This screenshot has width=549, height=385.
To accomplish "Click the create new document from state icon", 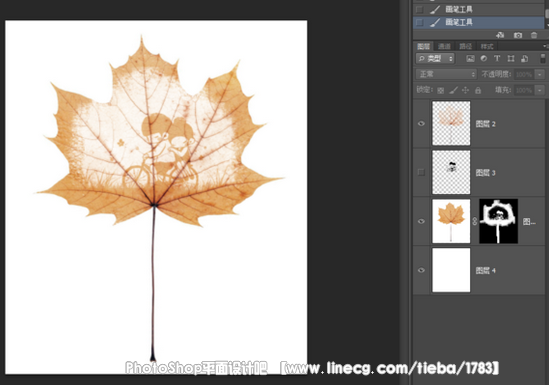I will click(500, 35).
